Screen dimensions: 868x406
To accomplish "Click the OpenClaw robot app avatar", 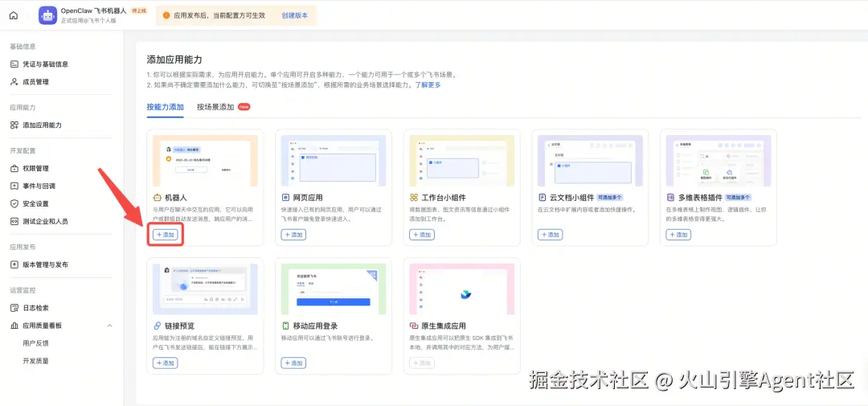I will [47, 15].
